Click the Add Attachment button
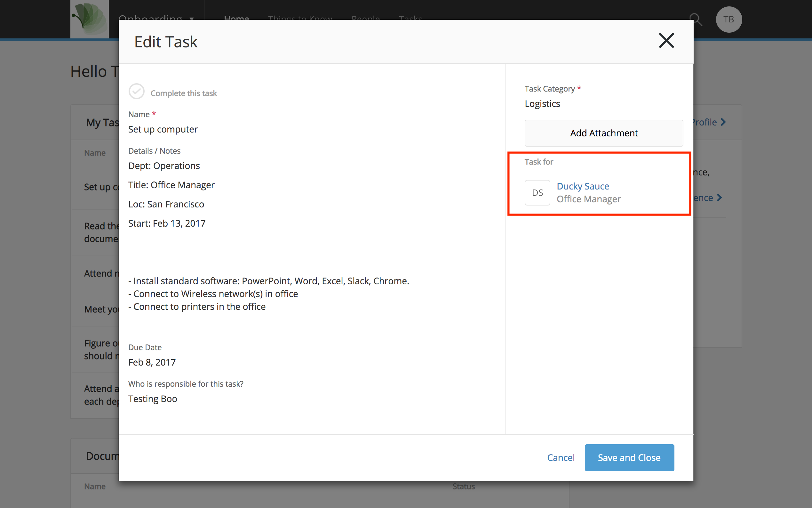Viewport: 812px width, 508px height. 604,133
